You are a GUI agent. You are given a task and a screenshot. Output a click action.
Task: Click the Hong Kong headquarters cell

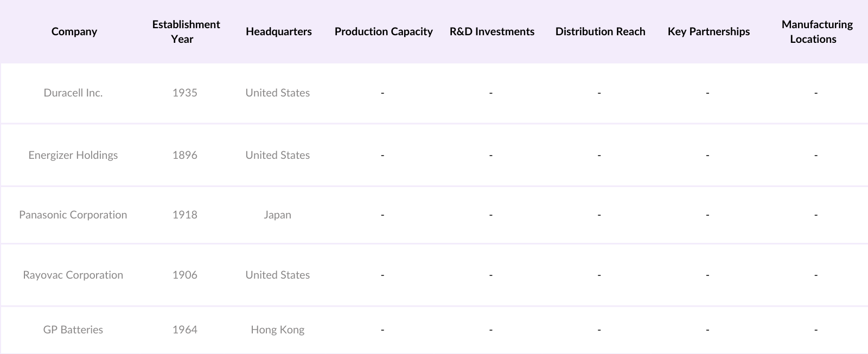[x=277, y=330]
